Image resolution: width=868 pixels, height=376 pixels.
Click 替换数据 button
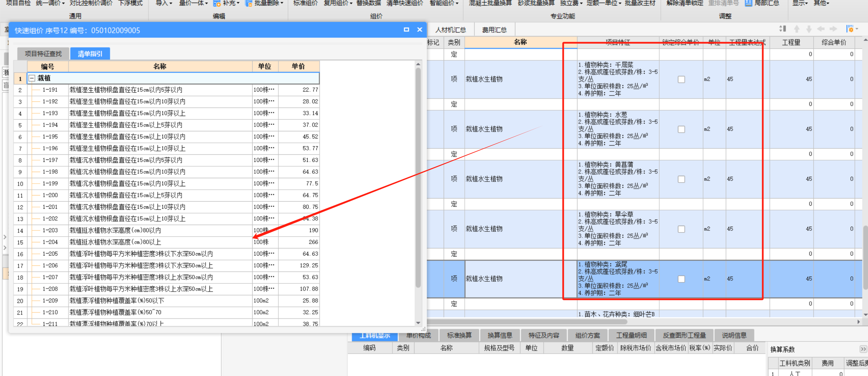369,3
